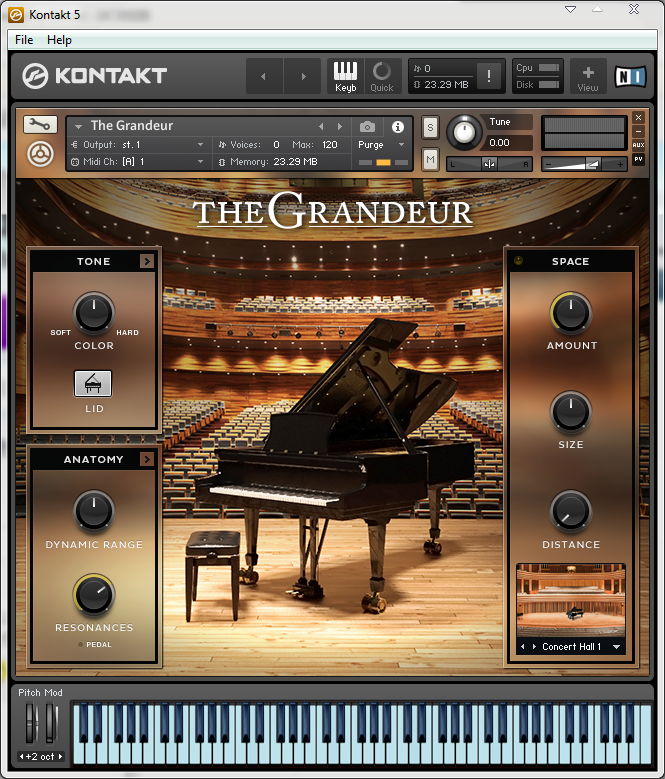This screenshot has width=665, height=779.
Task: Shift keyboard octave up arrow
Action: 60,757
